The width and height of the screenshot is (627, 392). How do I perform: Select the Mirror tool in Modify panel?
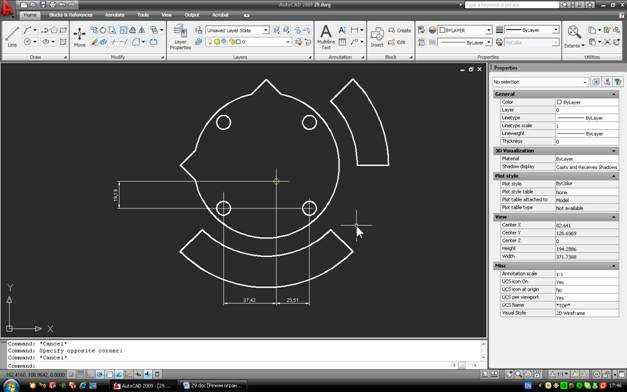(x=142, y=30)
